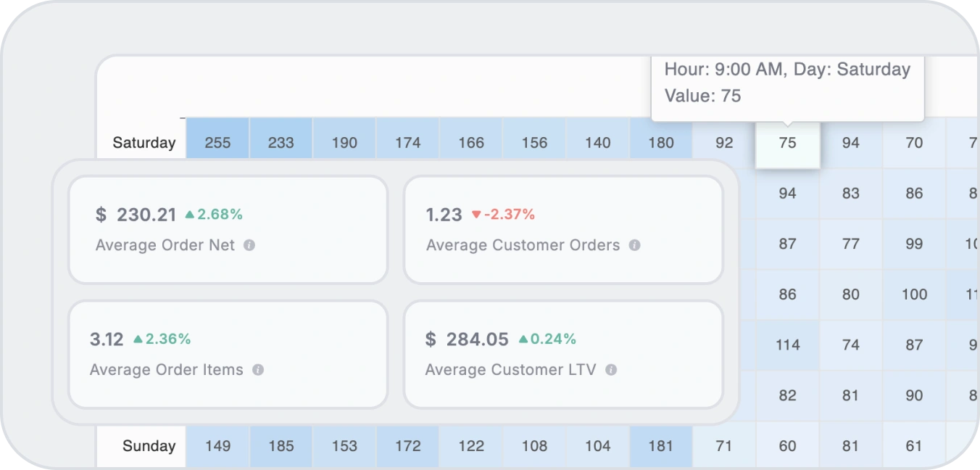Select Saturday cell with value 233
This screenshot has height=470, width=980.
281,143
